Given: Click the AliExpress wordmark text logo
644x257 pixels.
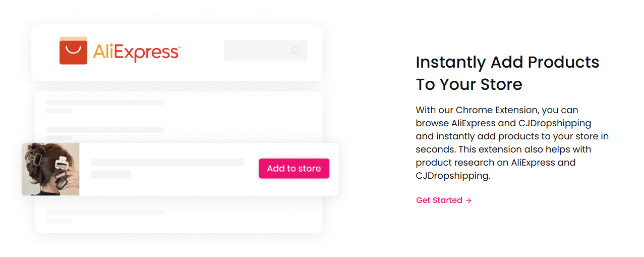Looking at the screenshot, I should 136,52.
